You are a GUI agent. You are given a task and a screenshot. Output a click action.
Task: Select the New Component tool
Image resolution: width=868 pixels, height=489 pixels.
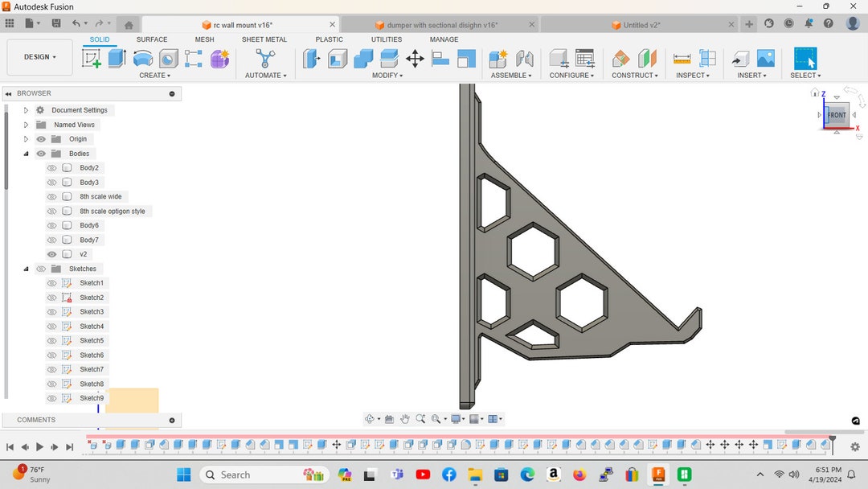click(497, 58)
